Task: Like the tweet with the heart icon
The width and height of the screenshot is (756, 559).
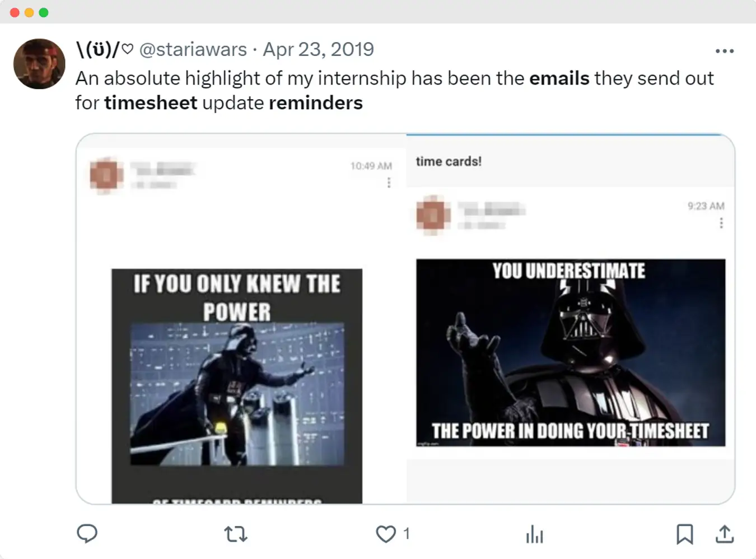Action: pos(386,534)
